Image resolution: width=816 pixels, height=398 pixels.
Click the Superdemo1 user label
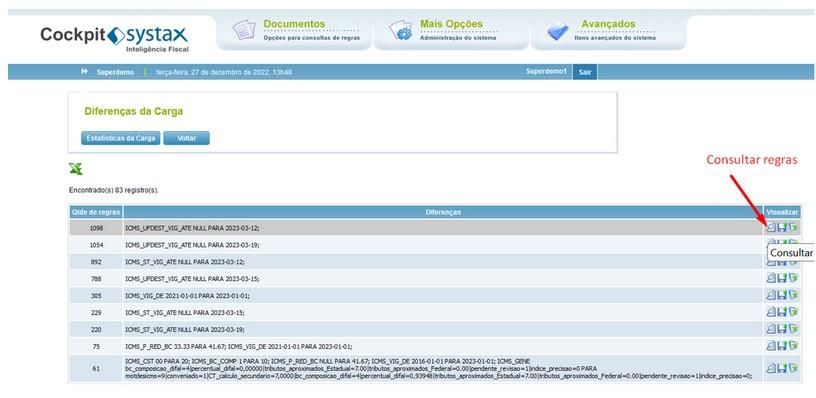546,72
